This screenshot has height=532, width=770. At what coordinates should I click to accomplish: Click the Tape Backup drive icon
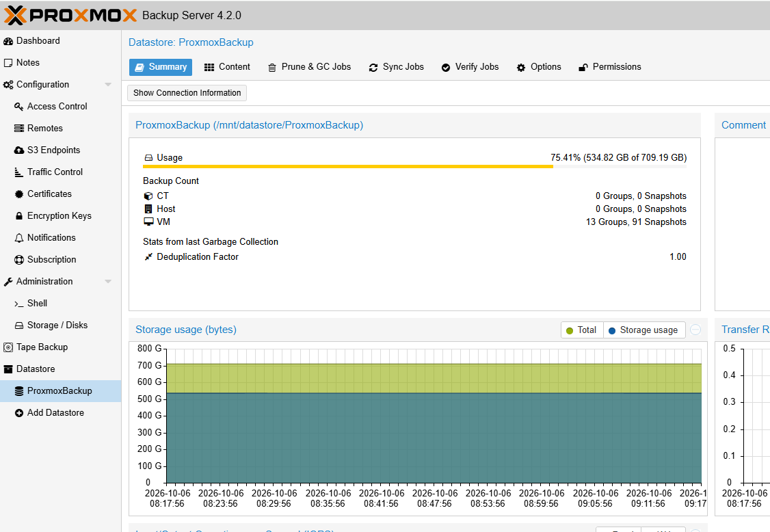pos(8,347)
